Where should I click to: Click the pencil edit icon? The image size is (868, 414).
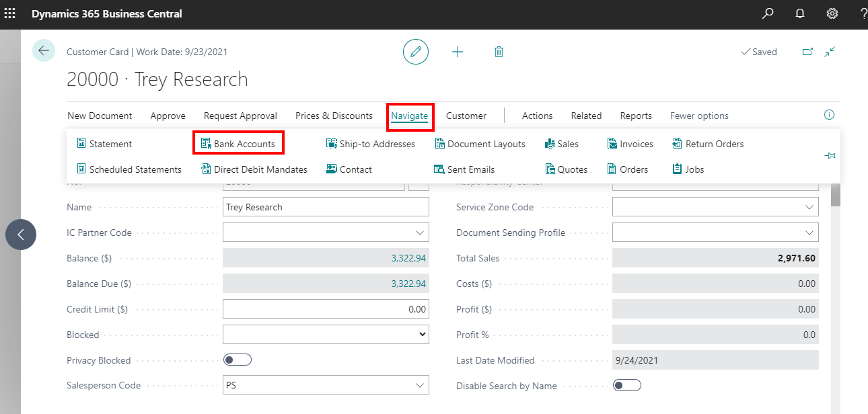[416, 52]
